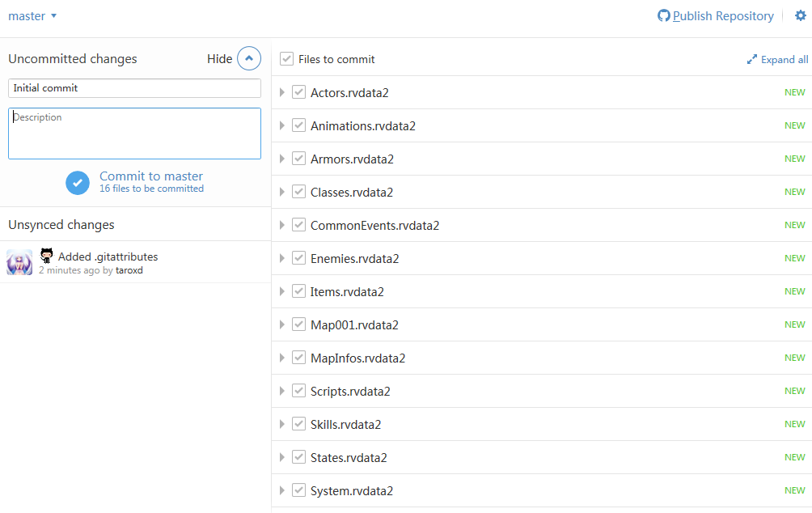The height and width of the screenshot is (513, 812).
Task: Uncheck Animations.rvdata2 file checkbox
Action: [x=298, y=125]
